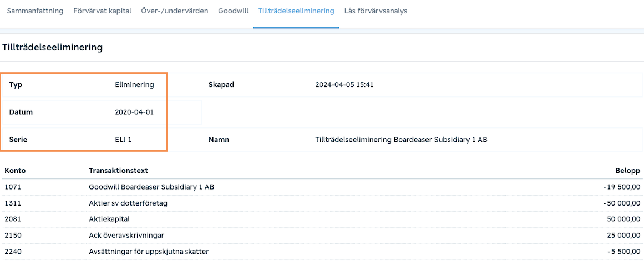Image resolution: width=644 pixels, height=261 pixels.
Task: Select account row 1071 Goodwill
Action: click(322, 187)
